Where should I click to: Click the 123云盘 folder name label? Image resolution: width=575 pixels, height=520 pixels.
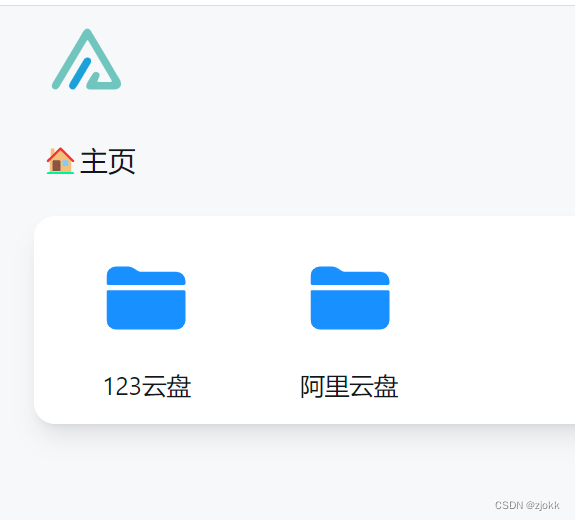147,387
